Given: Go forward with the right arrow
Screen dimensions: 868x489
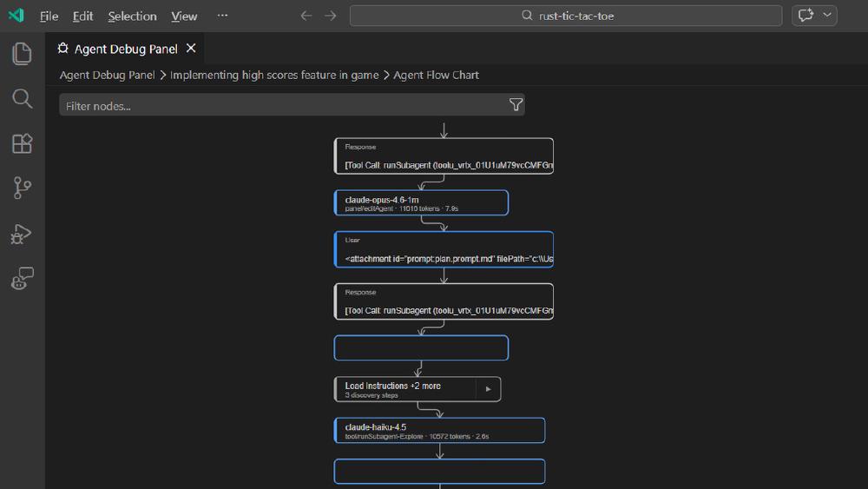Looking at the screenshot, I should tap(330, 16).
